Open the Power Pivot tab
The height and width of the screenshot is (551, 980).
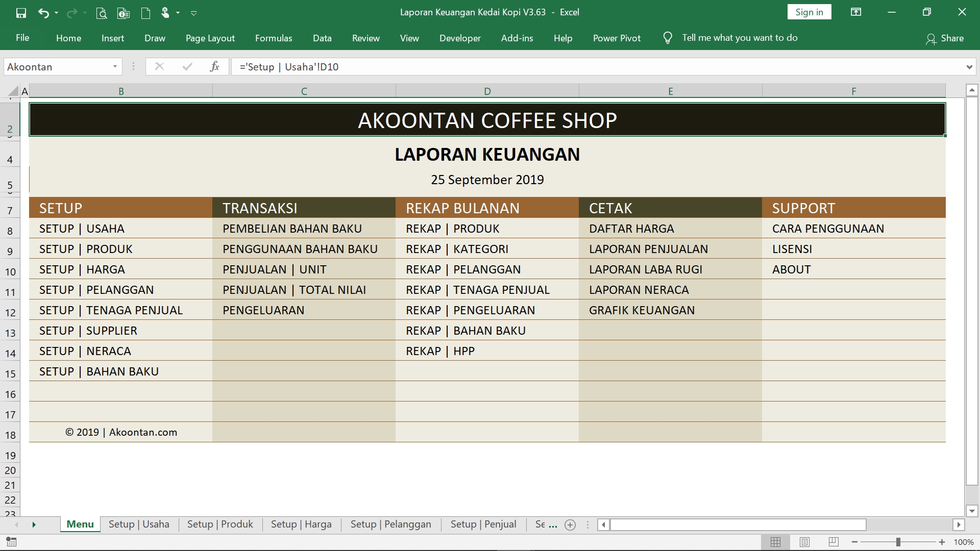point(617,38)
